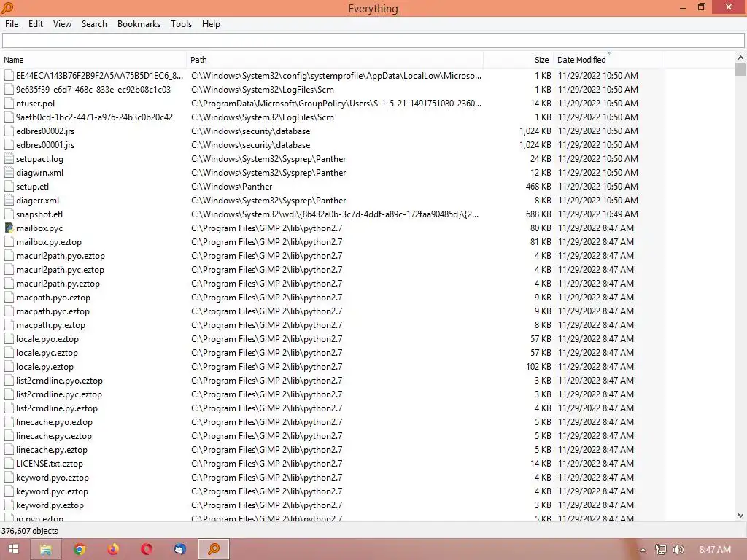
Task: Sort by Date Modified column header
Action: click(x=609, y=60)
